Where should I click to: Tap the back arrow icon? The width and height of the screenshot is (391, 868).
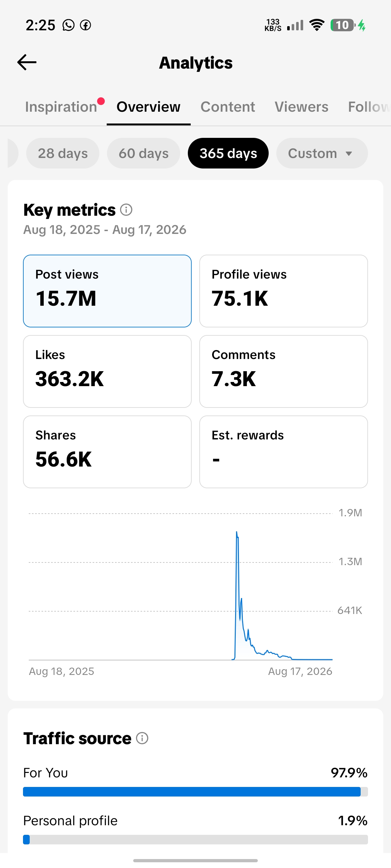point(27,62)
